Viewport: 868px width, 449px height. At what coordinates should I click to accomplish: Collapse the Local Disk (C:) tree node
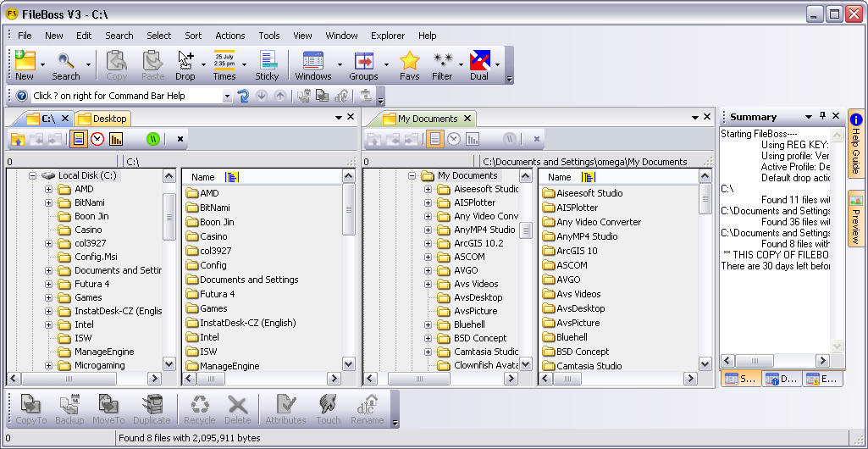[33, 175]
